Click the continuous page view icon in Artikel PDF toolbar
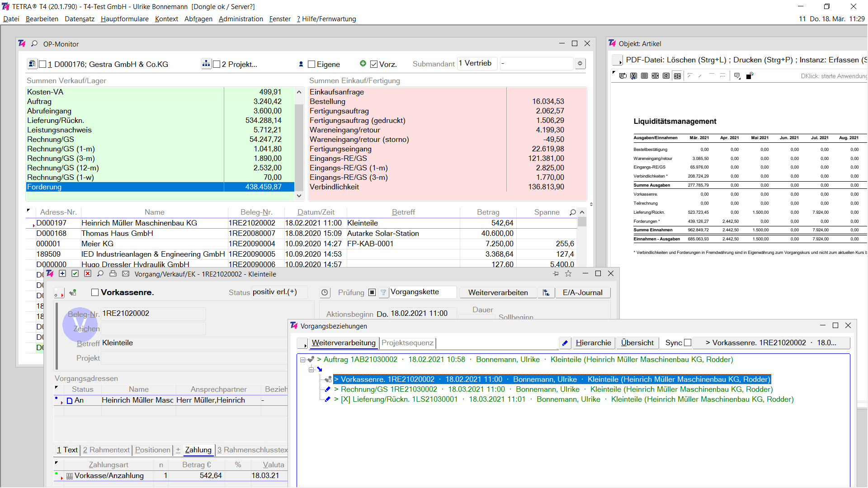The width and height of the screenshot is (868, 488). 645,76
